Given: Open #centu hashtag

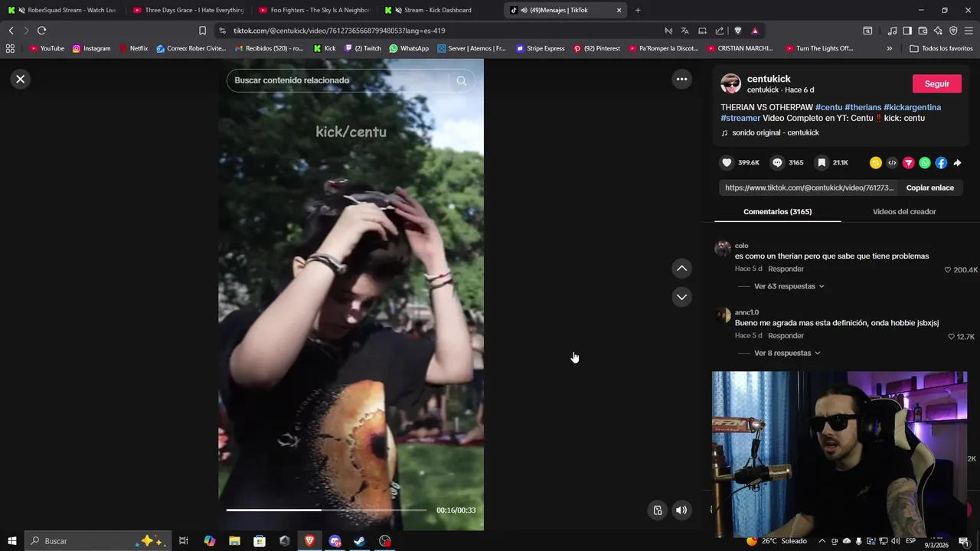Looking at the screenshot, I should point(828,107).
